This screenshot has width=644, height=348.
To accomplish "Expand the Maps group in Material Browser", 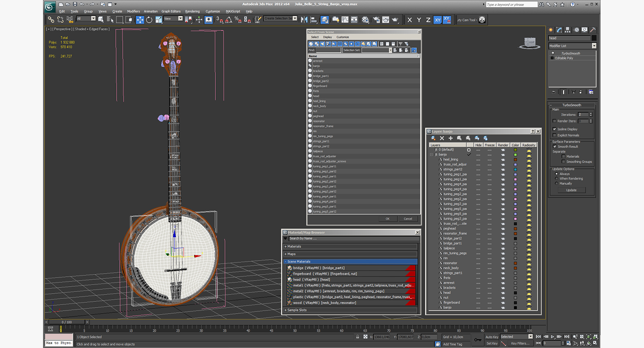I will [351, 254].
